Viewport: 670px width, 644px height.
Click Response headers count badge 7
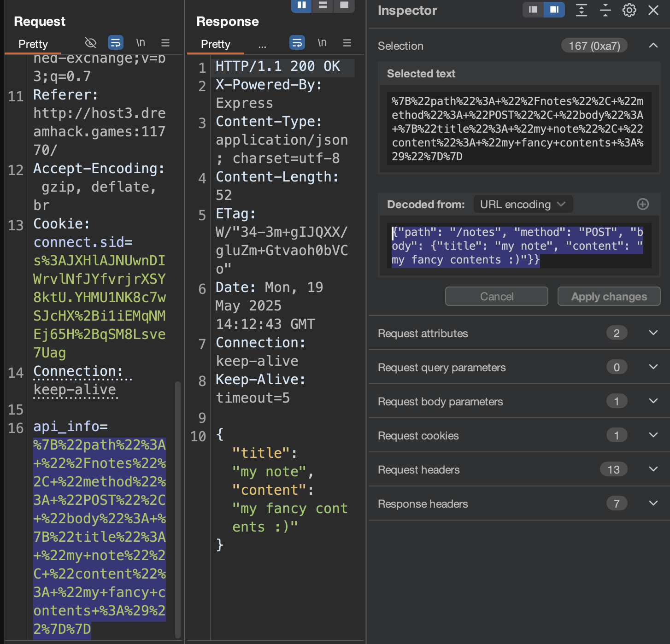(617, 503)
